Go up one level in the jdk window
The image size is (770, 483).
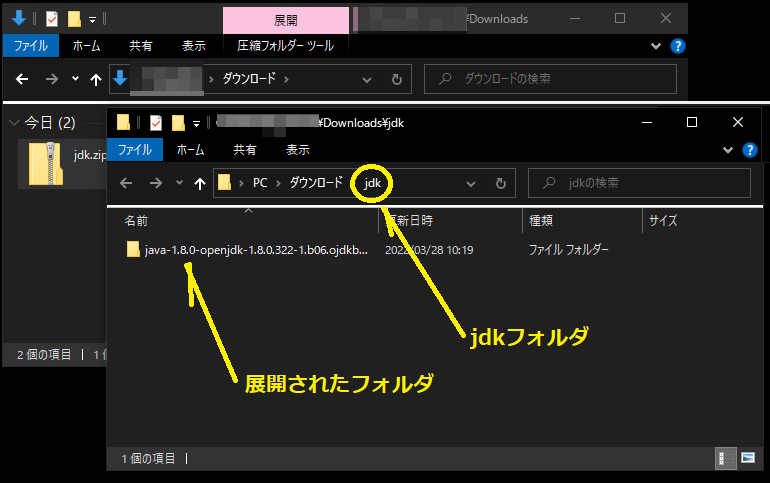point(200,183)
